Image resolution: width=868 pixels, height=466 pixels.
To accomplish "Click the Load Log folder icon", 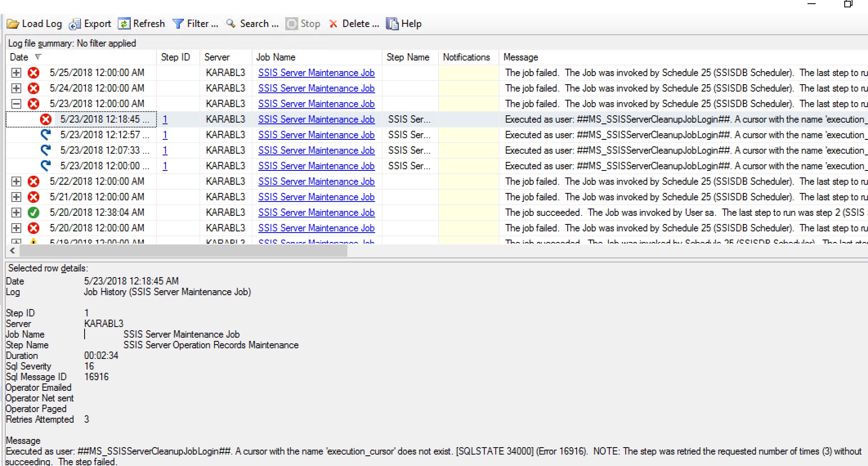I will (13, 24).
